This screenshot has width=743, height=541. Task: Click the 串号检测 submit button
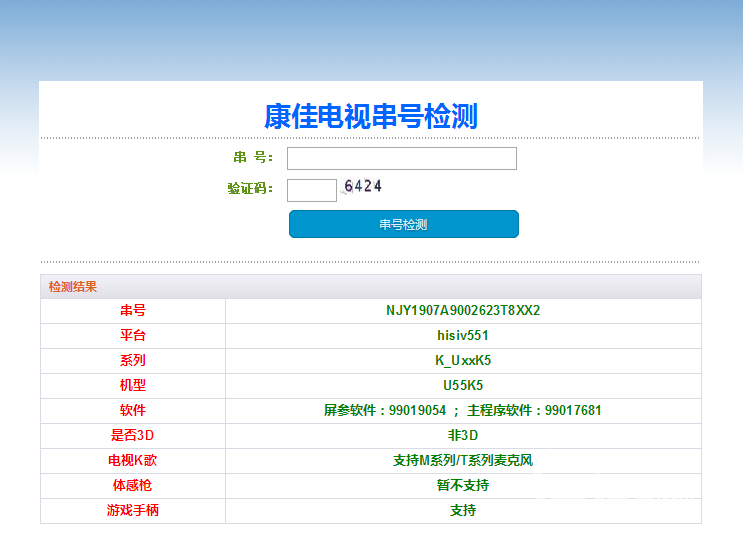point(404,224)
